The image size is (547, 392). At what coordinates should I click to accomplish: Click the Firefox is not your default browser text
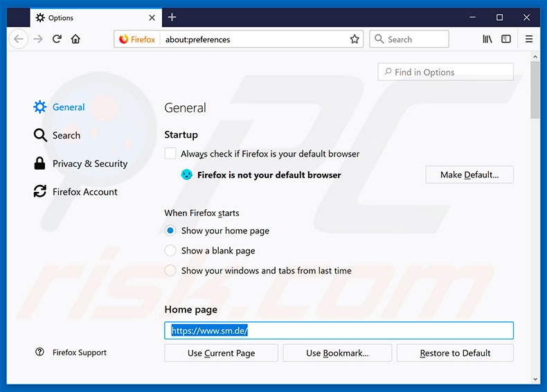pos(269,175)
